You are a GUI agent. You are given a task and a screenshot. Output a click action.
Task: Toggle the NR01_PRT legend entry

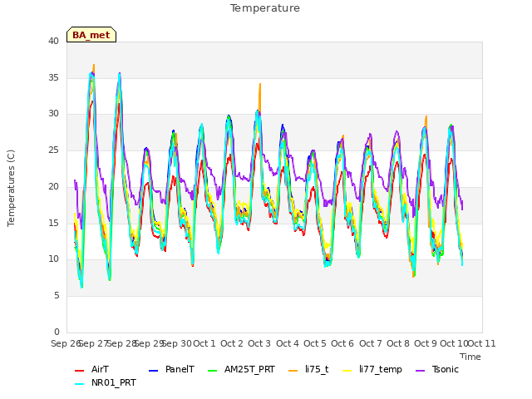coord(106,383)
